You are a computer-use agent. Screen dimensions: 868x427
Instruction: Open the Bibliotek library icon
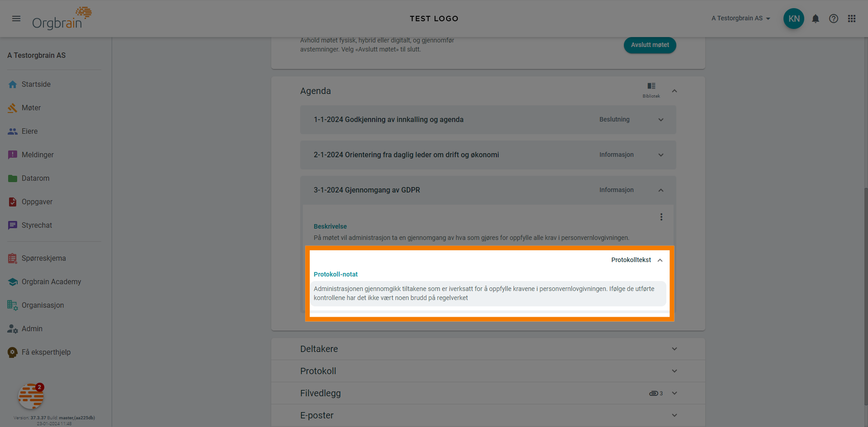pyautogui.click(x=651, y=89)
